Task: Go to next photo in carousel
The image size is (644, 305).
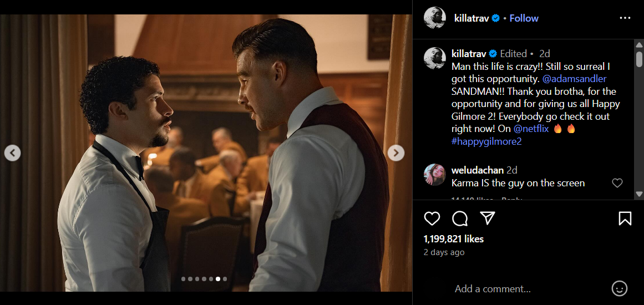Action: pos(395,152)
